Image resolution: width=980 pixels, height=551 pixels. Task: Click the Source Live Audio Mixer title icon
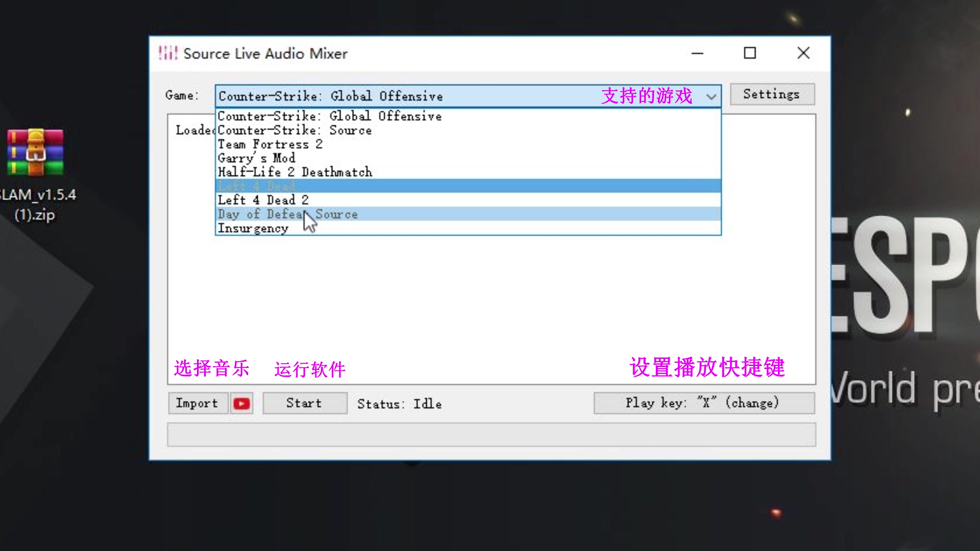pos(167,53)
